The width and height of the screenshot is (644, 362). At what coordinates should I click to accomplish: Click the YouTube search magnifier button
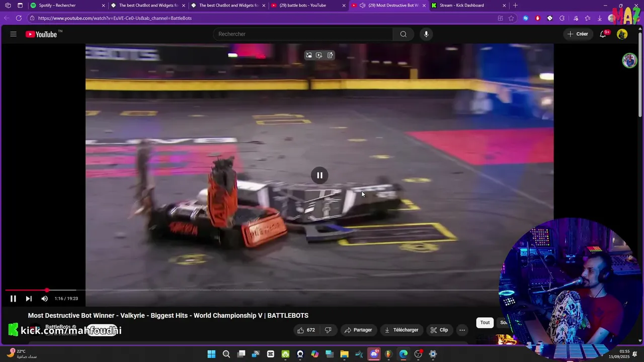[403, 34]
